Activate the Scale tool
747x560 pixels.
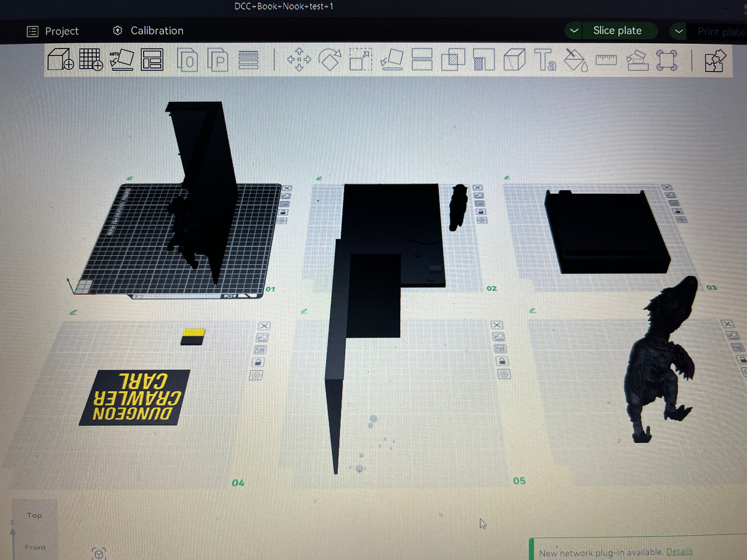point(360,60)
